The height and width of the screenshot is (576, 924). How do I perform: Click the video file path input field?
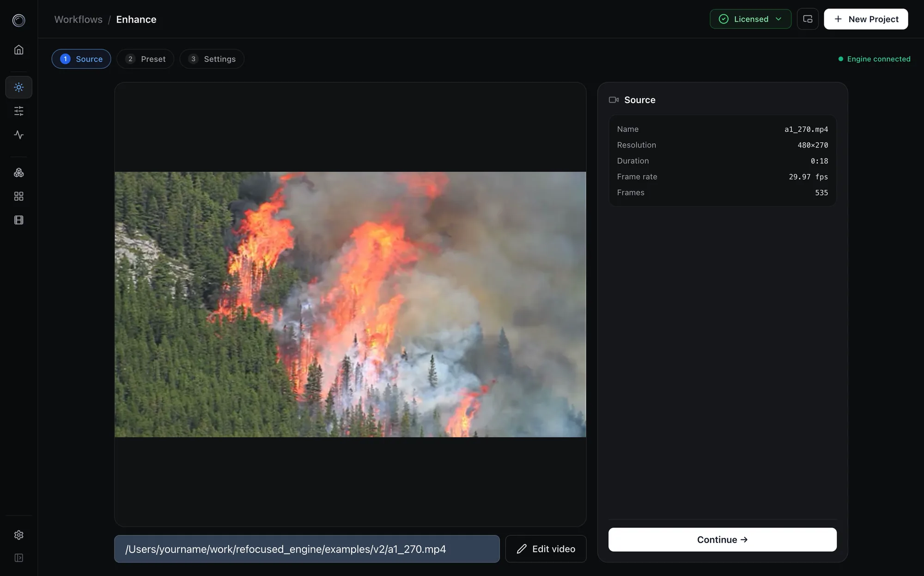coord(307,549)
